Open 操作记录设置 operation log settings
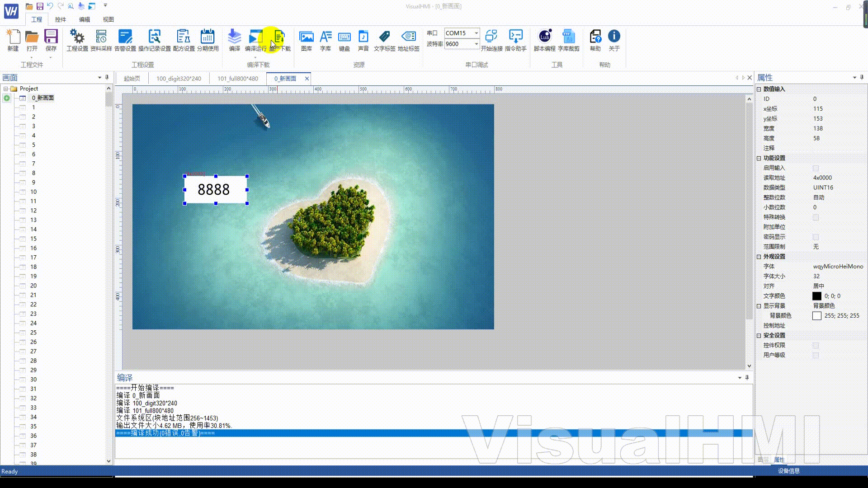The width and height of the screenshot is (868, 488). [155, 40]
